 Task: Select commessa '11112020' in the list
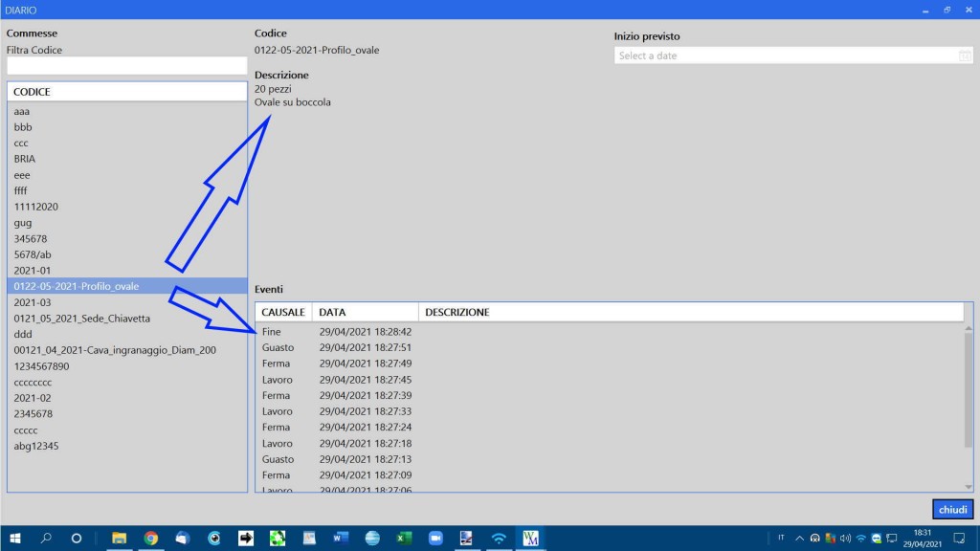pos(127,207)
